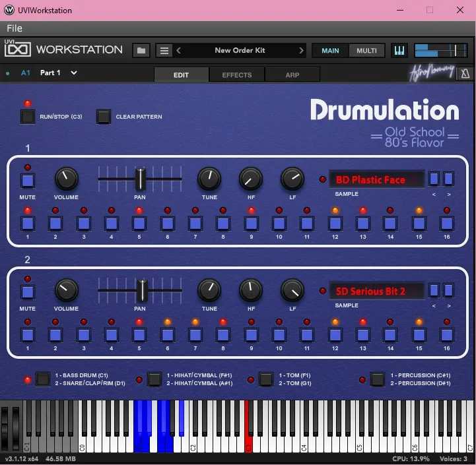Switch to the ARP tab

[292, 75]
